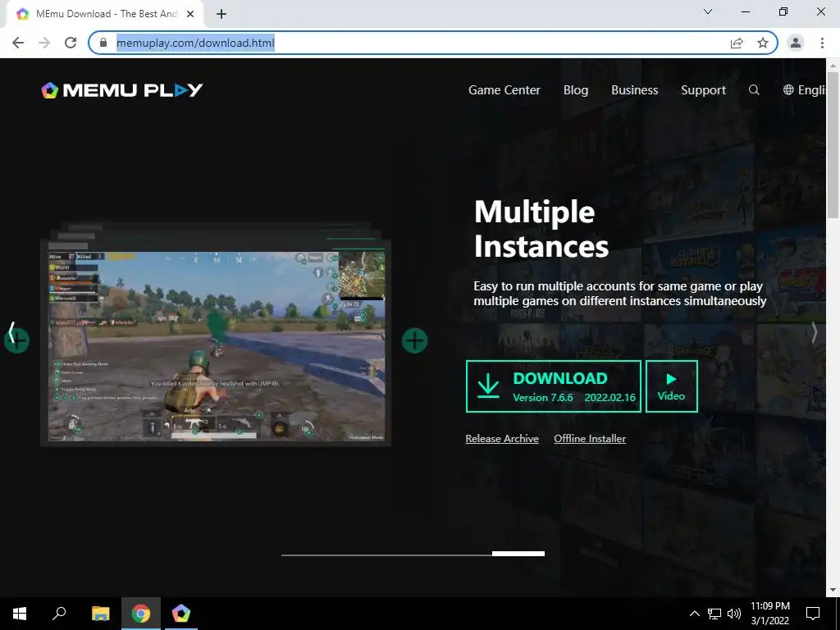Open Windows taskbar search
The height and width of the screenshot is (630, 840).
[x=59, y=614]
